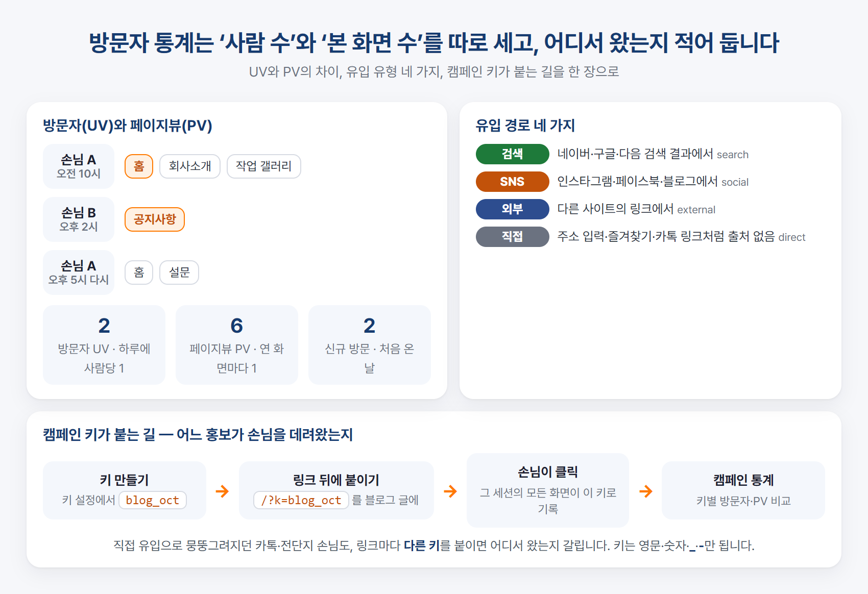This screenshot has height=594, width=868.
Task: Click the 방문자 UV count card
Action: [x=104, y=345]
